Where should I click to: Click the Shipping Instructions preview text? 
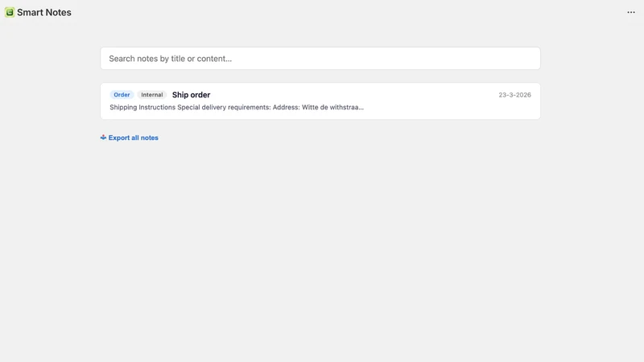pos(237,107)
